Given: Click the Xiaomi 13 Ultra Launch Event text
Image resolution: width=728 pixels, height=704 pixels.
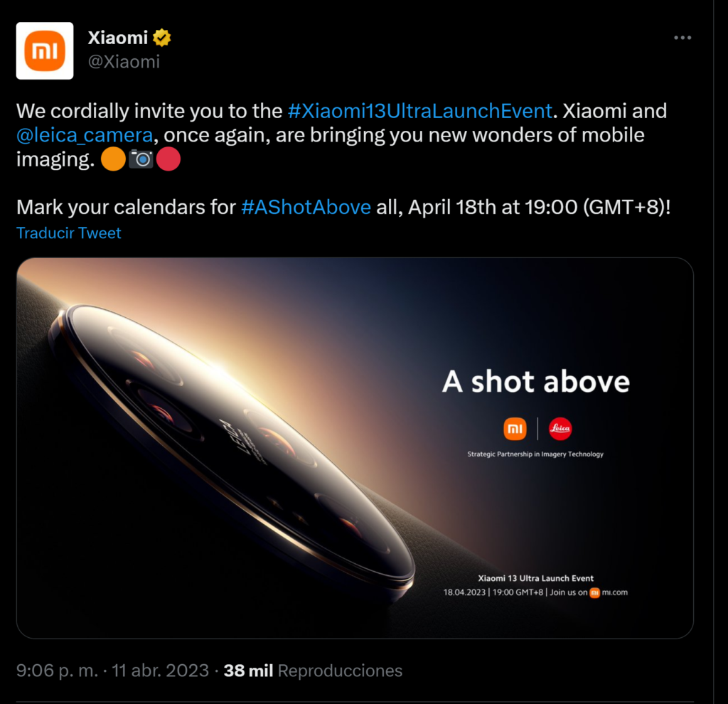Looking at the screenshot, I should coord(537,577).
